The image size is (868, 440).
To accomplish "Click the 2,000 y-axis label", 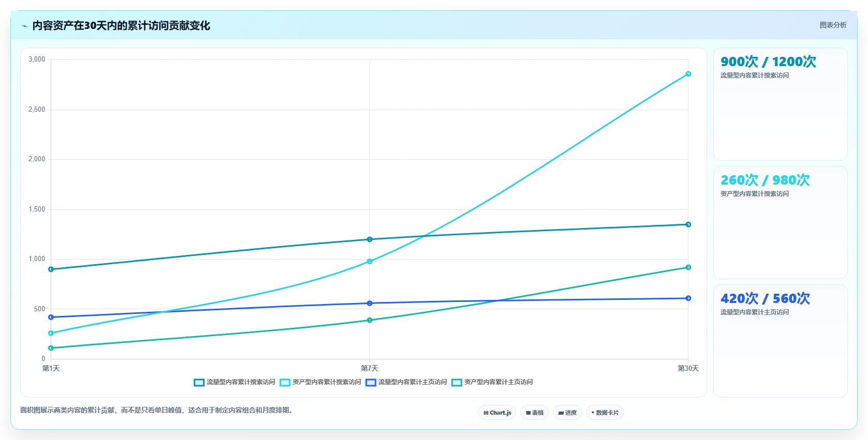I will pos(37,159).
